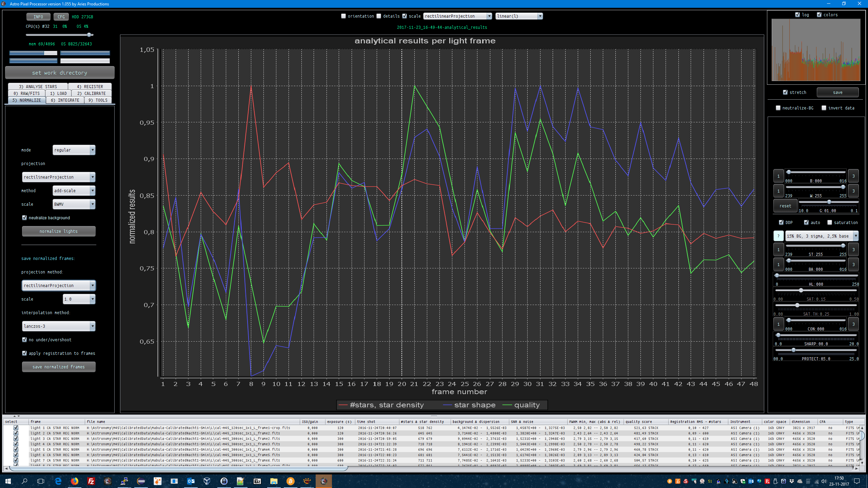868x488 pixels.
Task: Toggle the orientation checkbox above the chart
Action: (343, 16)
